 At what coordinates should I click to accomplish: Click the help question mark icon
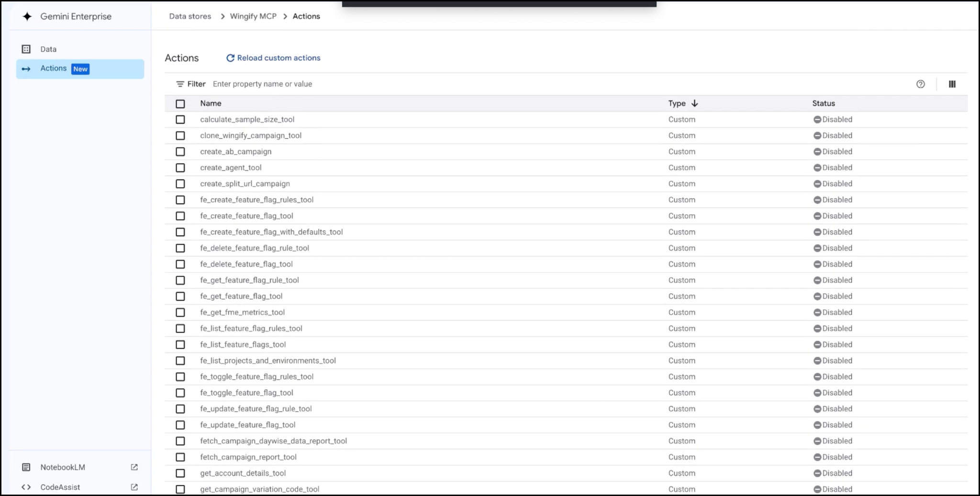pyautogui.click(x=921, y=84)
